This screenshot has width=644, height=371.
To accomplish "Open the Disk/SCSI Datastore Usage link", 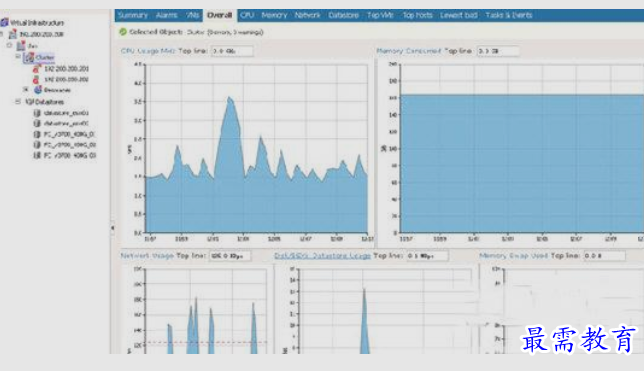I will pos(322,256).
